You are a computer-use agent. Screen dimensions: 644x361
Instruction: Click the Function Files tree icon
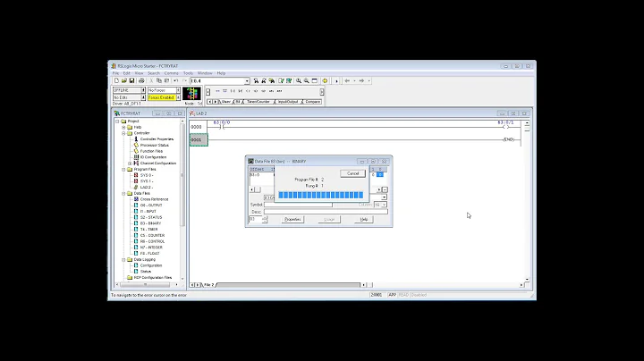(136, 151)
